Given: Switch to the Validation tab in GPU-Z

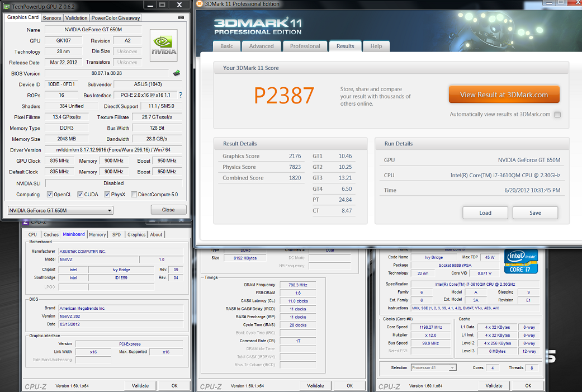Looking at the screenshot, I should 76,18.
